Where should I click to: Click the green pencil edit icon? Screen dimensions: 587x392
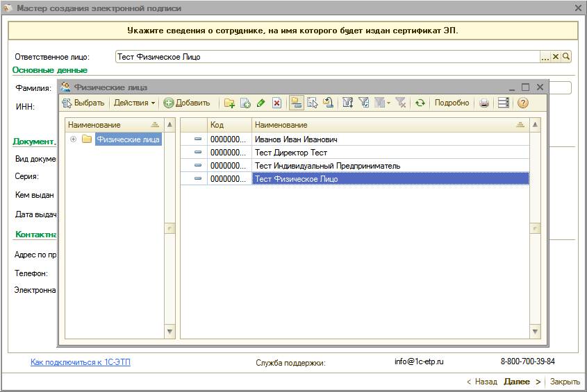tap(261, 103)
